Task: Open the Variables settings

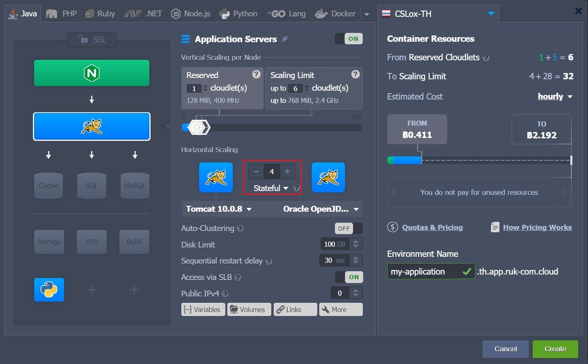Action: pos(203,310)
